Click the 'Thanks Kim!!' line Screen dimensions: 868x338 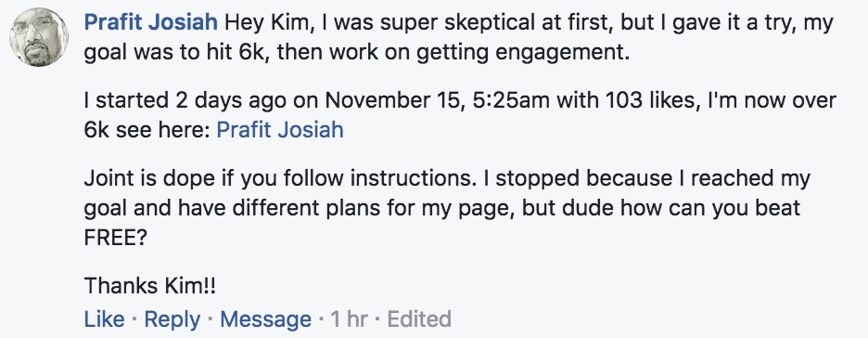(x=150, y=286)
